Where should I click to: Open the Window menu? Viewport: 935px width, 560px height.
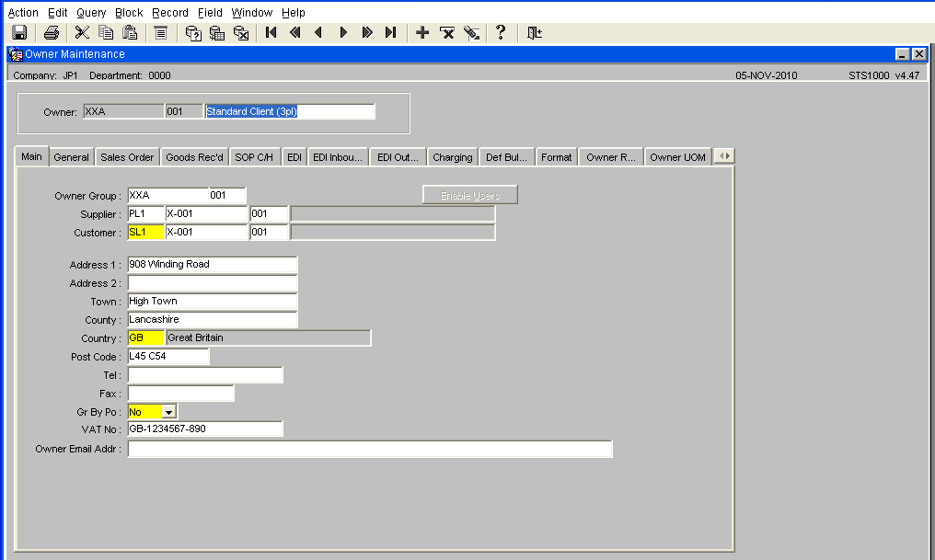pyautogui.click(x=251, y=13)
